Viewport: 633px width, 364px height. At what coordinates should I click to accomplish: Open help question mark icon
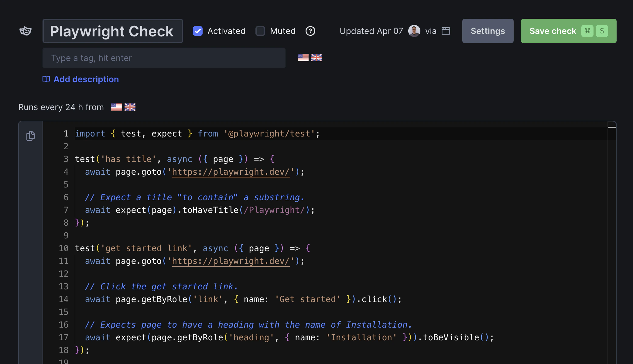coord(310,31)
